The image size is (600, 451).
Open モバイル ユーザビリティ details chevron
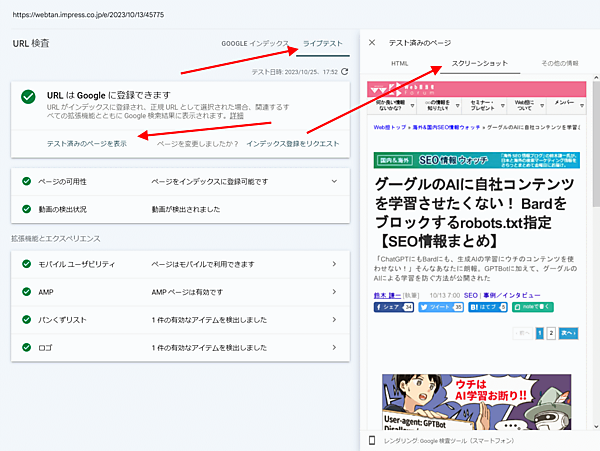(x=334, y=264)
